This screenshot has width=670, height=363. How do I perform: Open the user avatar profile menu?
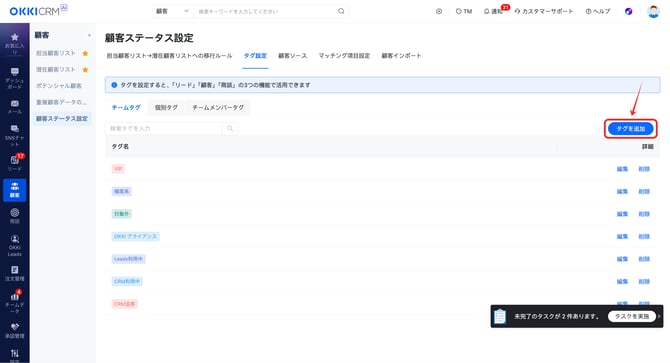point(653,12)
